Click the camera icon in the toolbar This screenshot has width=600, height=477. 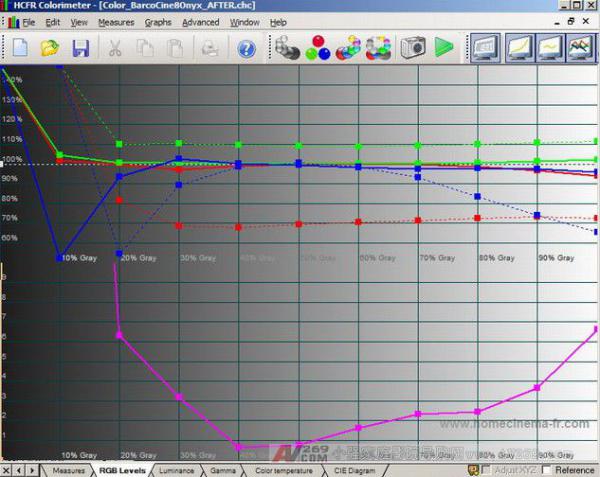point(413,47)
